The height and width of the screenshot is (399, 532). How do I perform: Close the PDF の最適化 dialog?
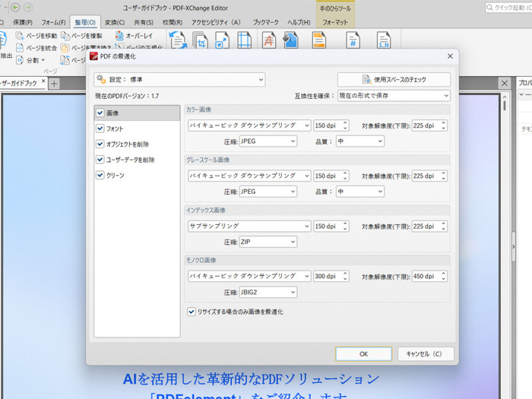coord(450,56)
